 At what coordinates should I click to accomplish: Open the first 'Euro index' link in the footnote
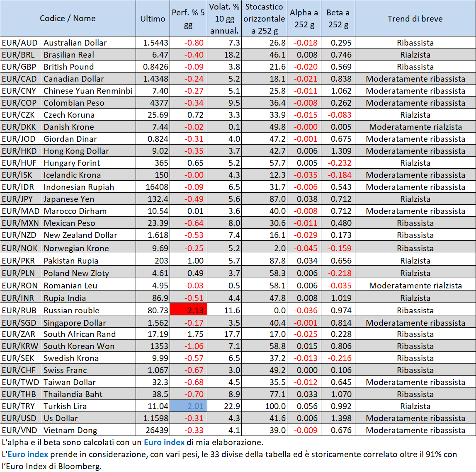tap(164, 442)
